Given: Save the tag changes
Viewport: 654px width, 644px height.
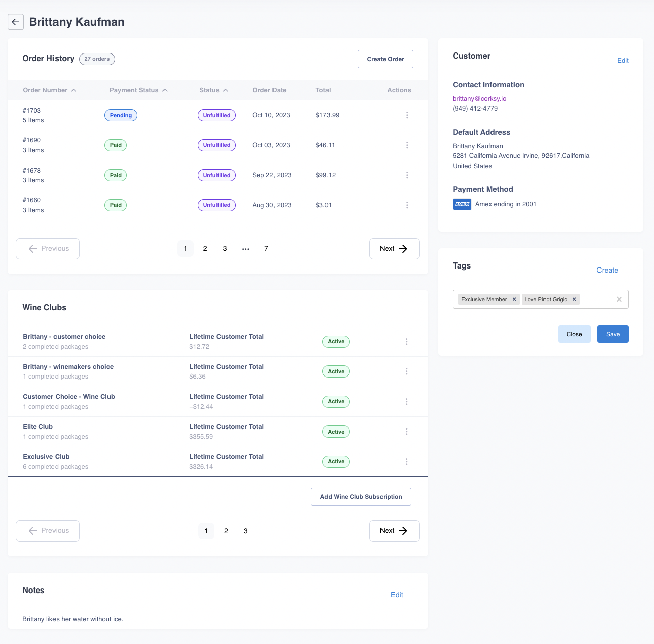Looking at the screenshot, I should tap(613, 334).
